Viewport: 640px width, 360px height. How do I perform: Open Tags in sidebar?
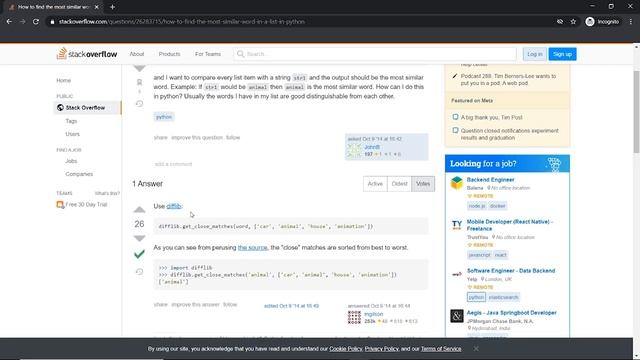coord(71,121)
